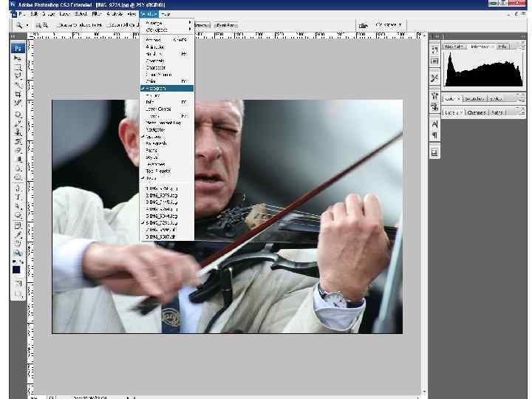This screenshot has height=399, width=532.
Task: Click default/switch colors icons above swatch
Action: 18,262
